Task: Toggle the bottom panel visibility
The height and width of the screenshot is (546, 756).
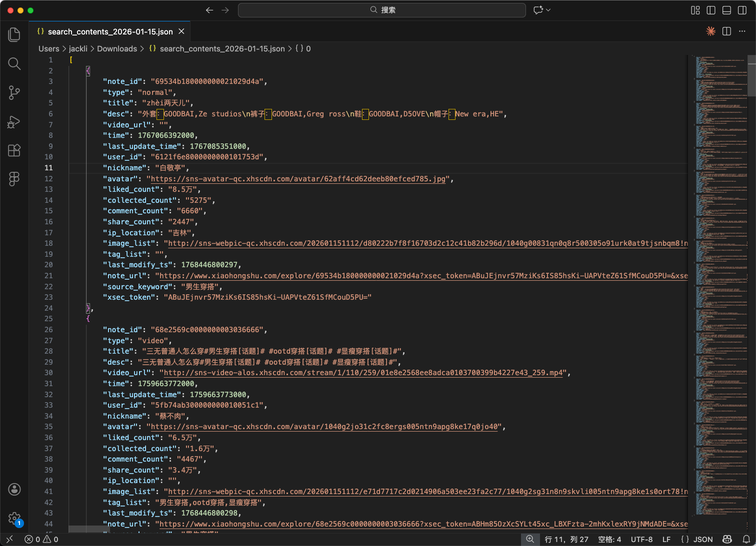Action: coord(727,10)
